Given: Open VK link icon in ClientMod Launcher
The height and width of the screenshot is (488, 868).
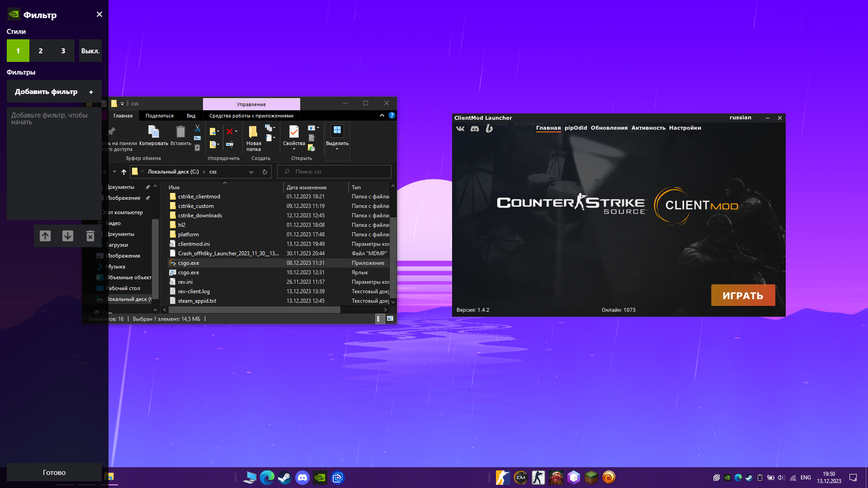Looking at the screenshot, I should click(460, 129).
